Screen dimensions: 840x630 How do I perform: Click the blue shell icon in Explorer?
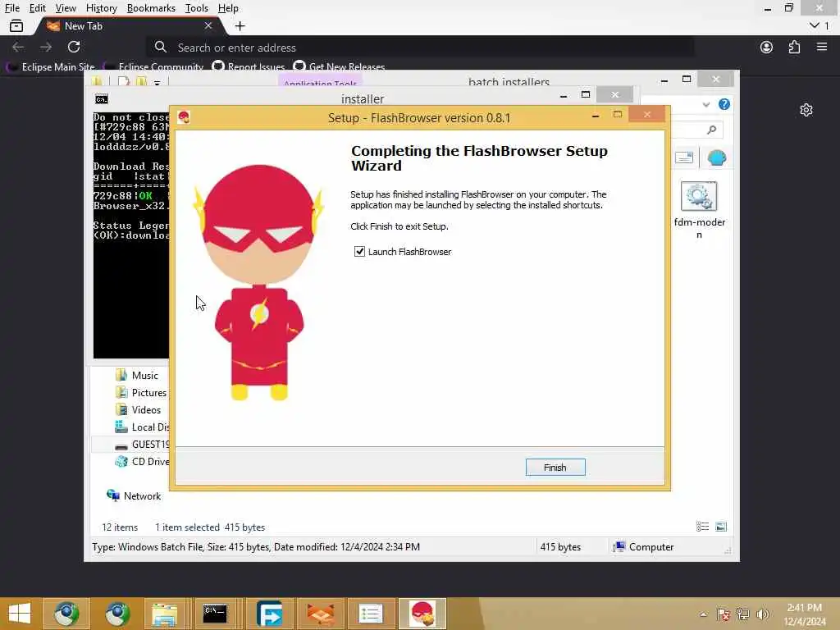[716, 157]
